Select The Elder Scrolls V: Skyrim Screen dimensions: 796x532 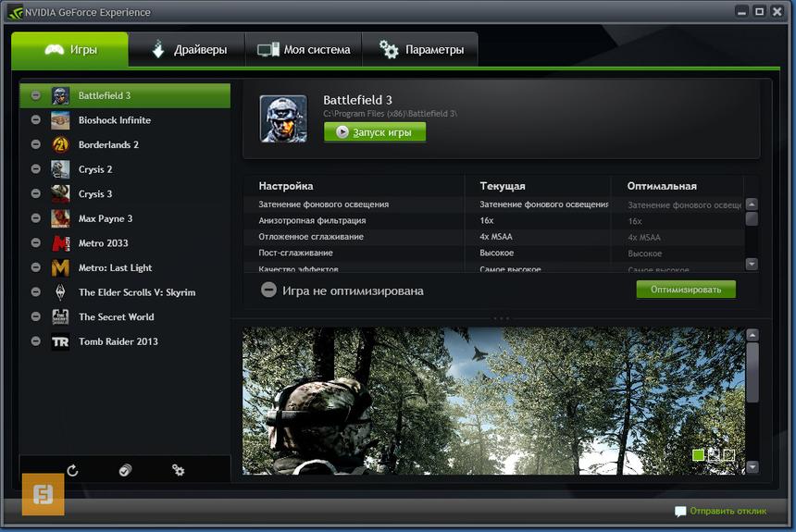[x=125, y=292]
